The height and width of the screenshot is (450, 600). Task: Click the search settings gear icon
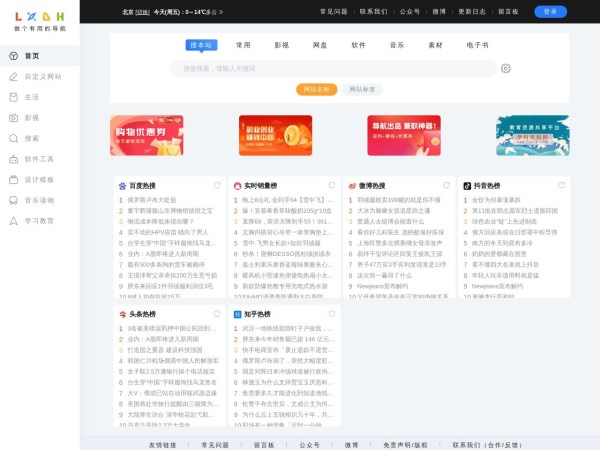point(506,68)
